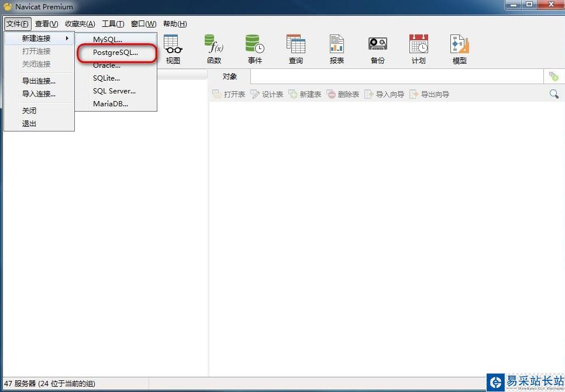Click the green plus icon beside object tab bar
This screenshot has width=565, height=392.
coord(553,77)
